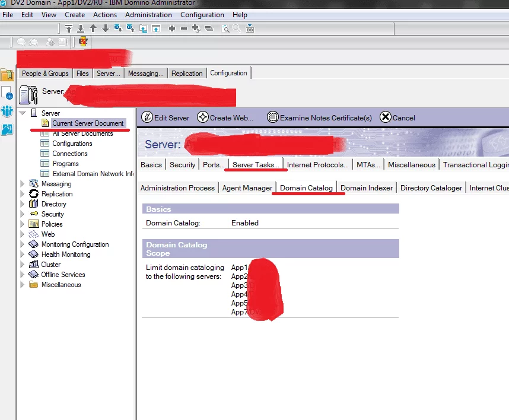509x420 pixels.
Task: Click the blue people icon in left sidebar
Action: click(x=7, y=111)
